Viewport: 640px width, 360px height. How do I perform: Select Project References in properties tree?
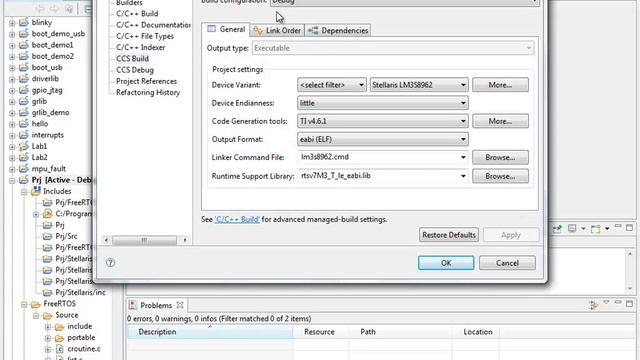[x=146, y=81]
